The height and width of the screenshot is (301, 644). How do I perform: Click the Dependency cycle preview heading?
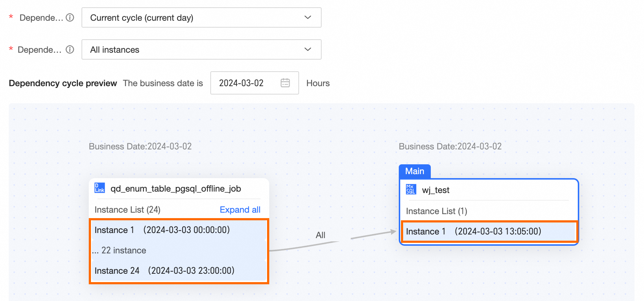[63, 83]
